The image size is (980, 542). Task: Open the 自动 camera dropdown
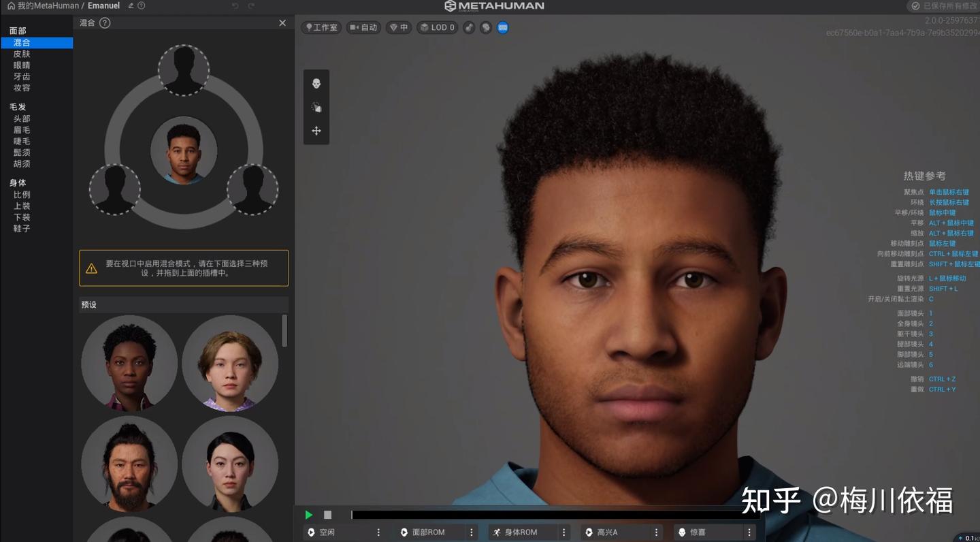point(363,28)
